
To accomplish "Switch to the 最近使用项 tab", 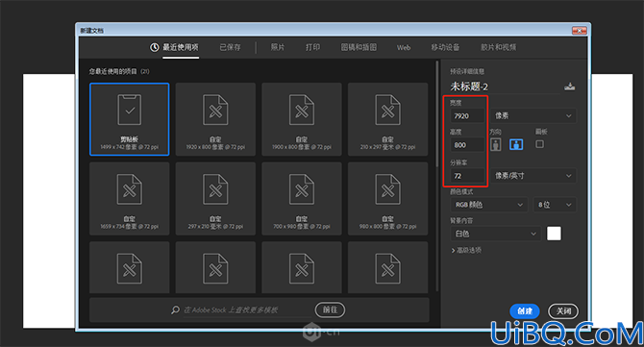I will (181, 48).
